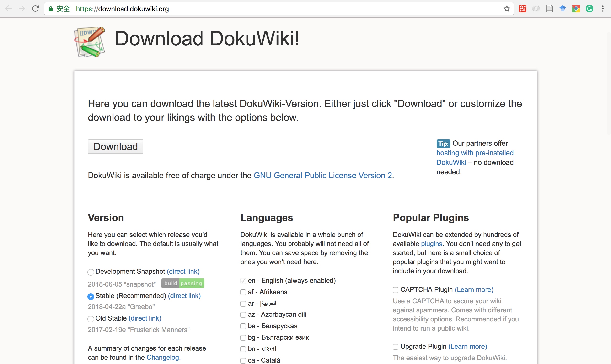This screenshot has height=364, width=611.
Task: Tick the ca - Català checkbox
Action: point(243,361)
